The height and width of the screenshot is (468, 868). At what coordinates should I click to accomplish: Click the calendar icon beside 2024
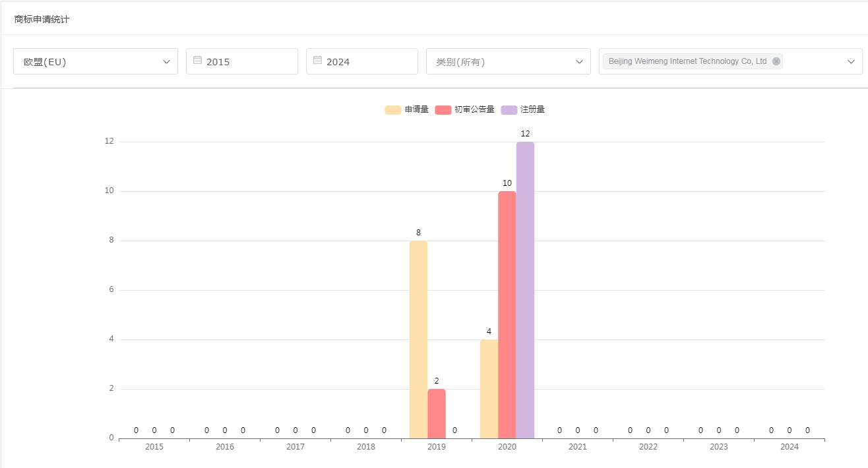tap(317, 61)
